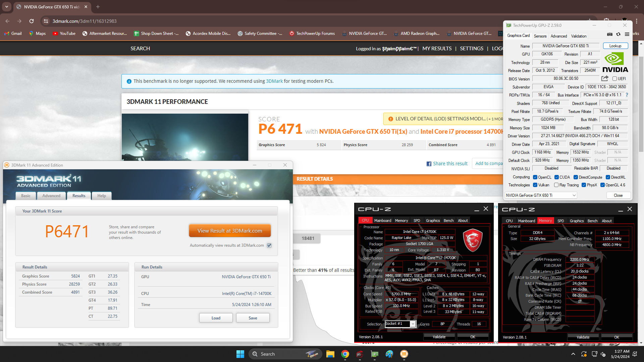Click the Bus Interface question mark icon
This screenshot has width=644, height=362.
coord(627,95)
